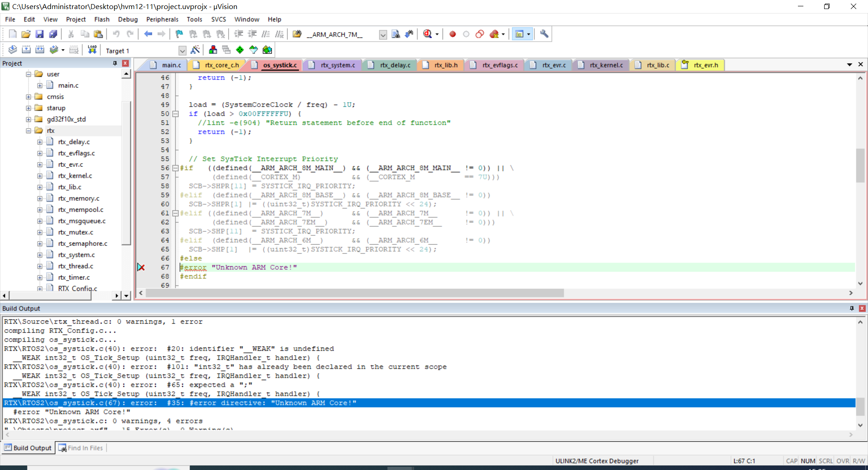This screenshot has width=868, height=470.
Task: Select rtx_thread.c in Project tree
Action: tap(75, 266)
